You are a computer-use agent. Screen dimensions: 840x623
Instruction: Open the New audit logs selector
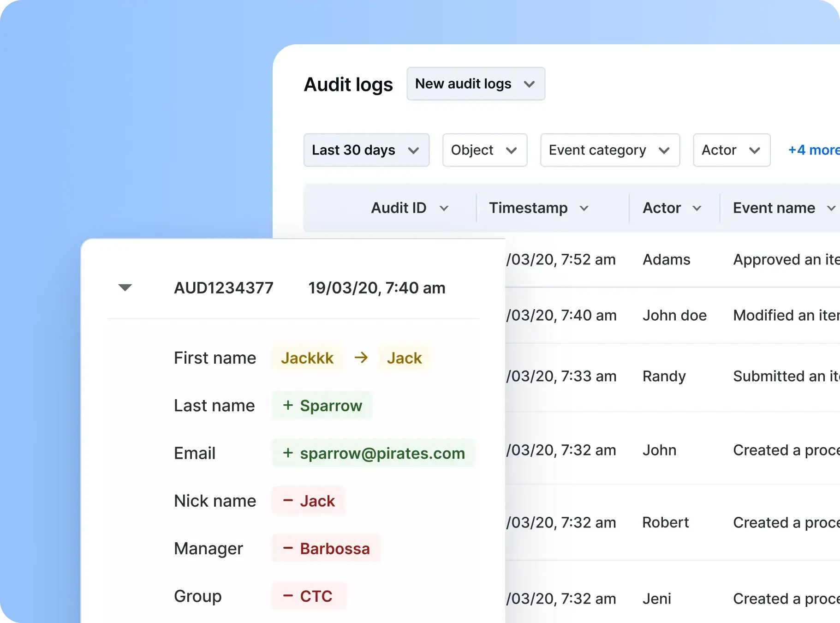(x=476, y=84)
